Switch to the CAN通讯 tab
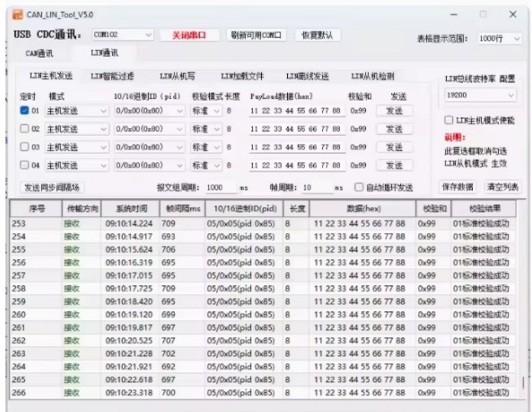This screenshot has width=532, height=412. coord(39,54)
